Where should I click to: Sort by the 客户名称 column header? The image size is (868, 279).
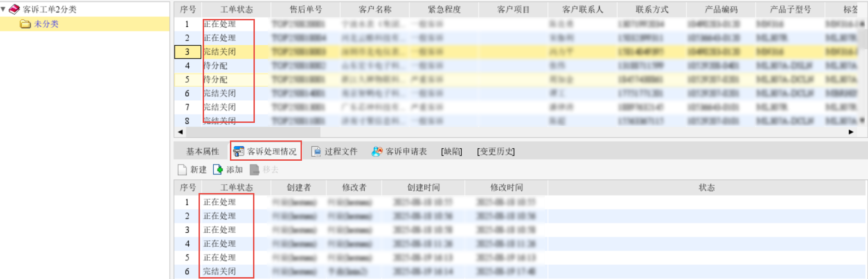(375, 9)
